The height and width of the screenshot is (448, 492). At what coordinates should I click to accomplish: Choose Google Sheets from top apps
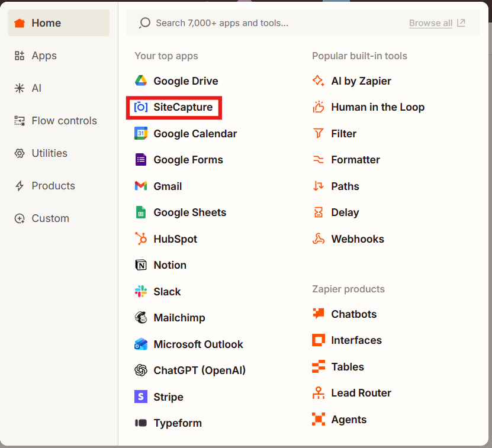[x=189, y=212]
